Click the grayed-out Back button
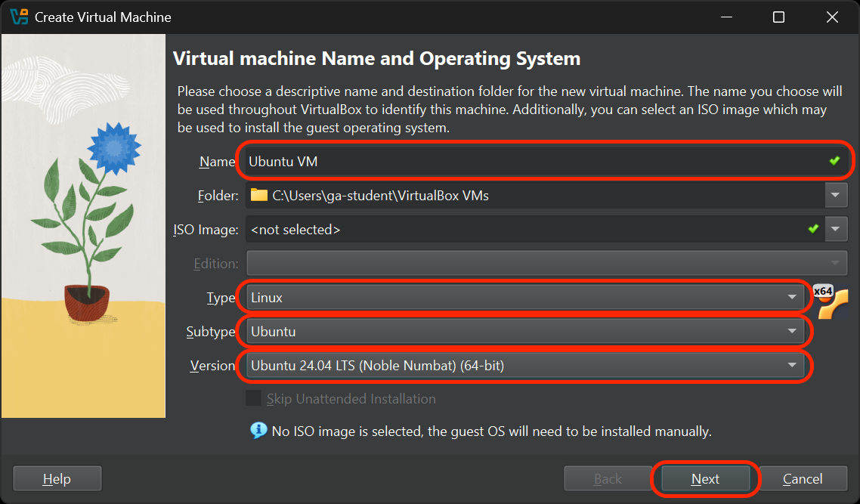The image size is (860, 504). tap(608, 478)
